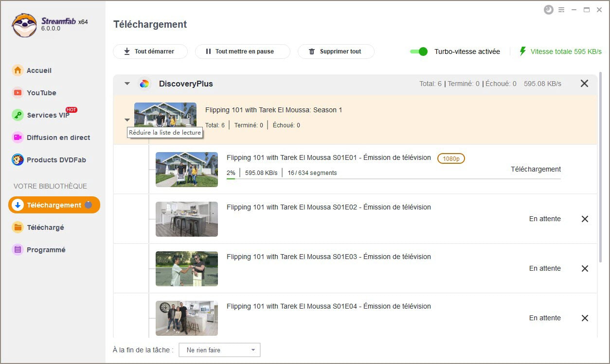
Task: Open the 'Ne rien faire' dropdown
Action: 219,350
